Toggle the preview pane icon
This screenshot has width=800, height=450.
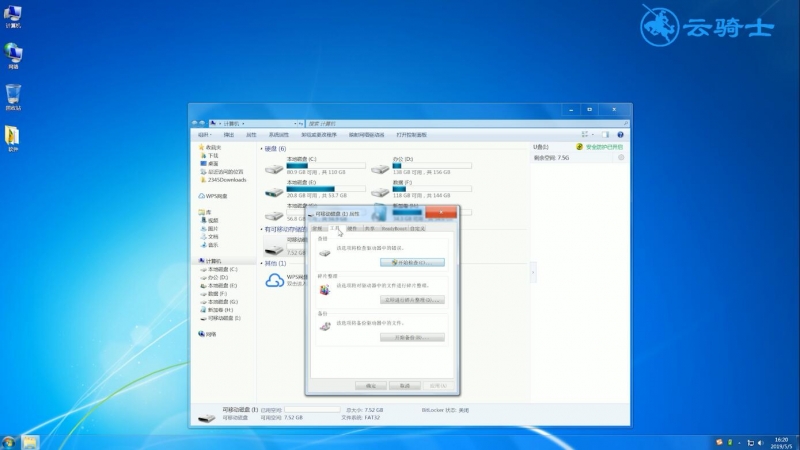[605, 135]
